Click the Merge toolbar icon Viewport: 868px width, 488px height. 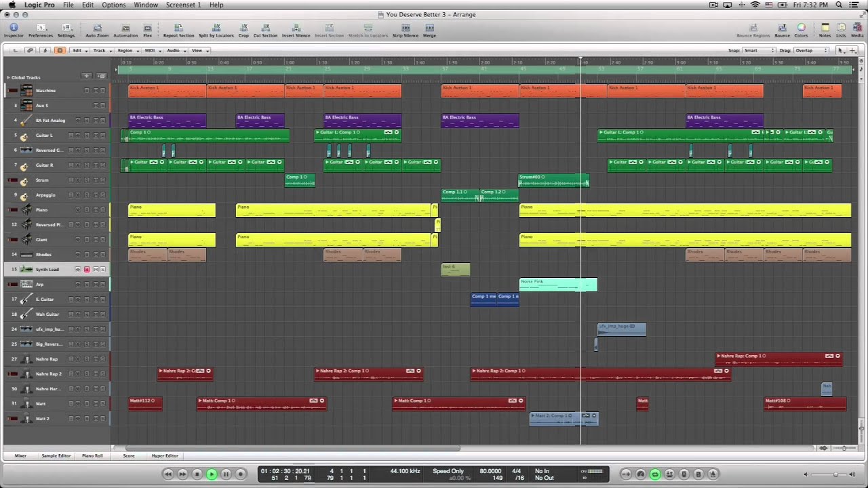[x=429, y=30]
